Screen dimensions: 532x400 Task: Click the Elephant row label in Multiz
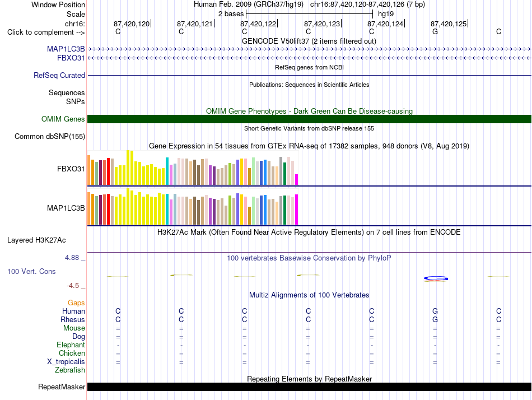coord(71,345)
